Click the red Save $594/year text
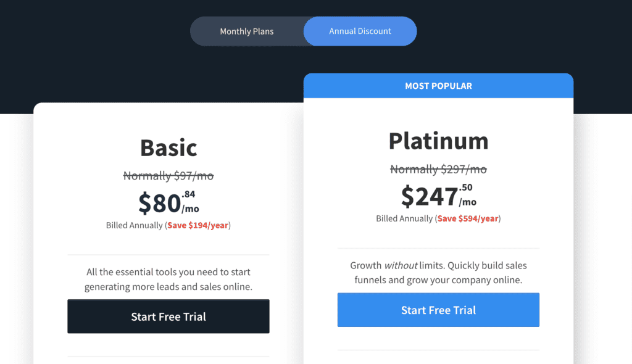Viewport: 632px width, 364px height. click(x=468, y=218)
